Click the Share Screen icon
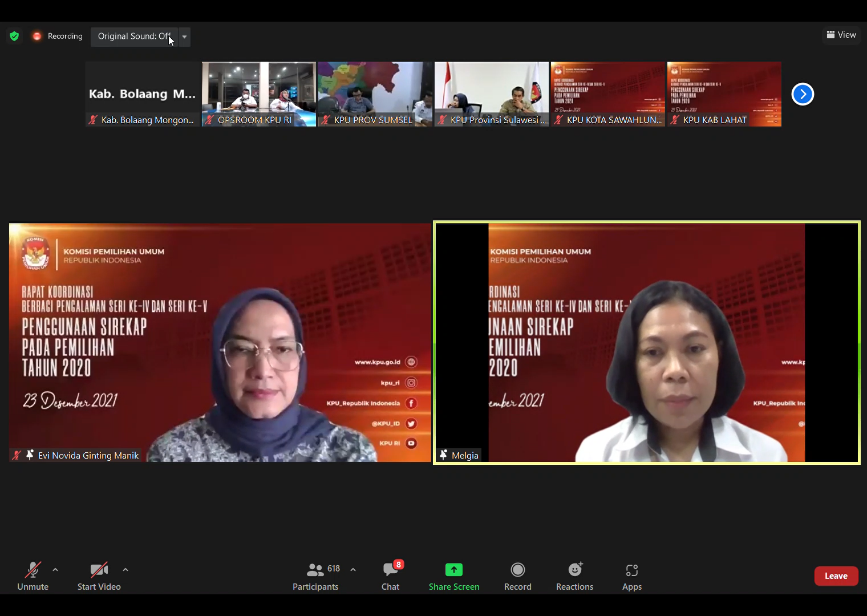 tap(454, 570)
